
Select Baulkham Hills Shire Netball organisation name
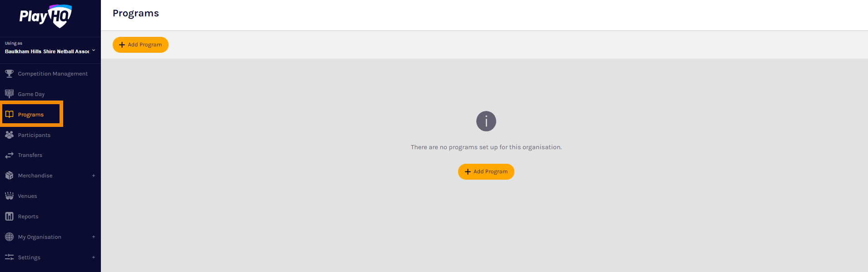tap(47, 51)
